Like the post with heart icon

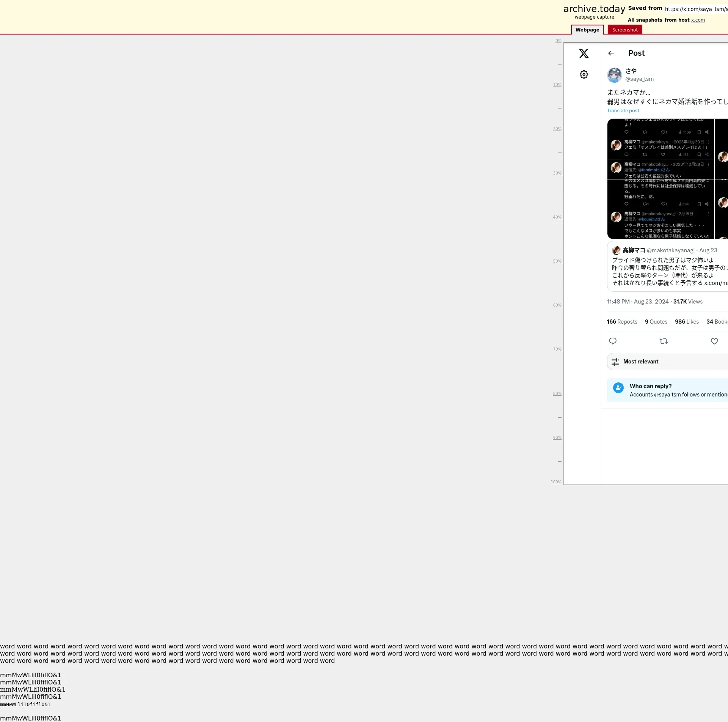click(x=714, y=341)
